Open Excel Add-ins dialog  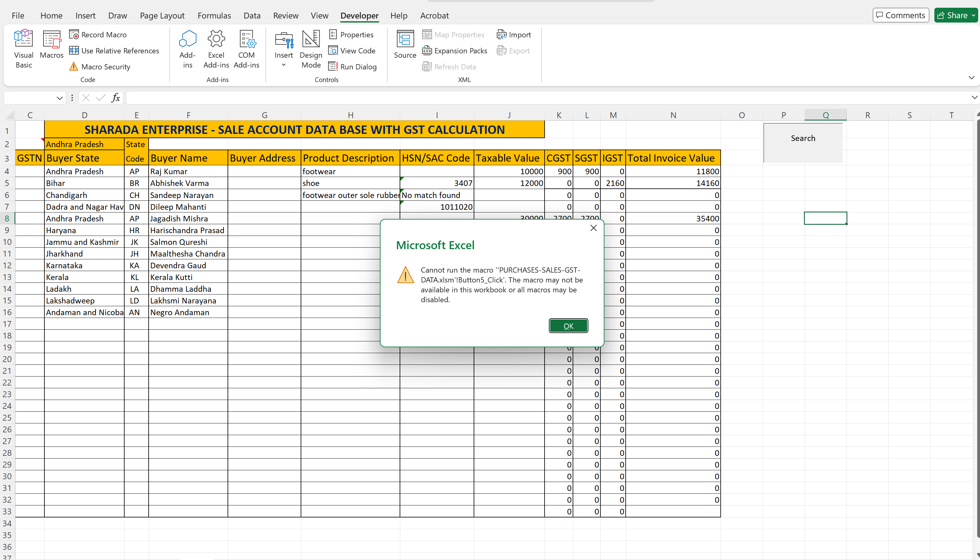[216, 49]
